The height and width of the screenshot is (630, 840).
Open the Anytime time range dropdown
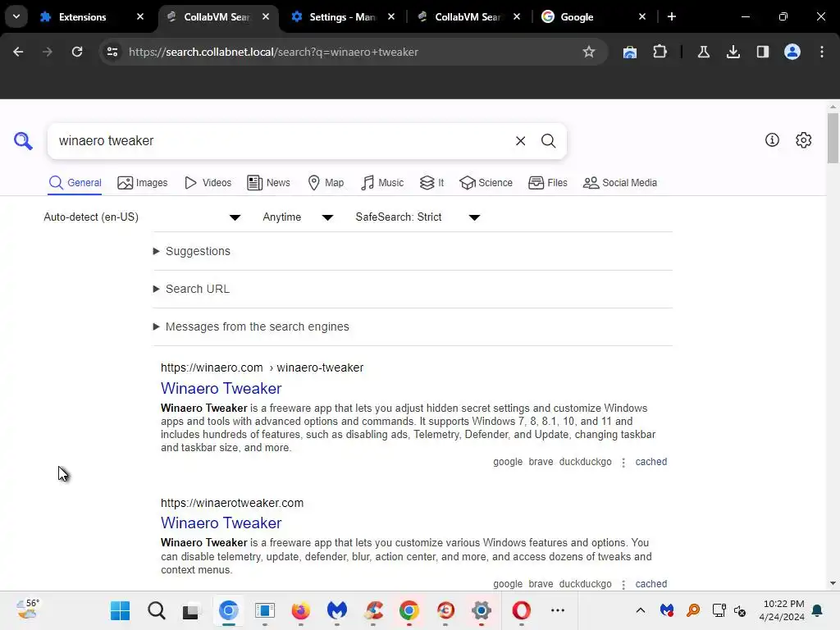tap(298, 217)
